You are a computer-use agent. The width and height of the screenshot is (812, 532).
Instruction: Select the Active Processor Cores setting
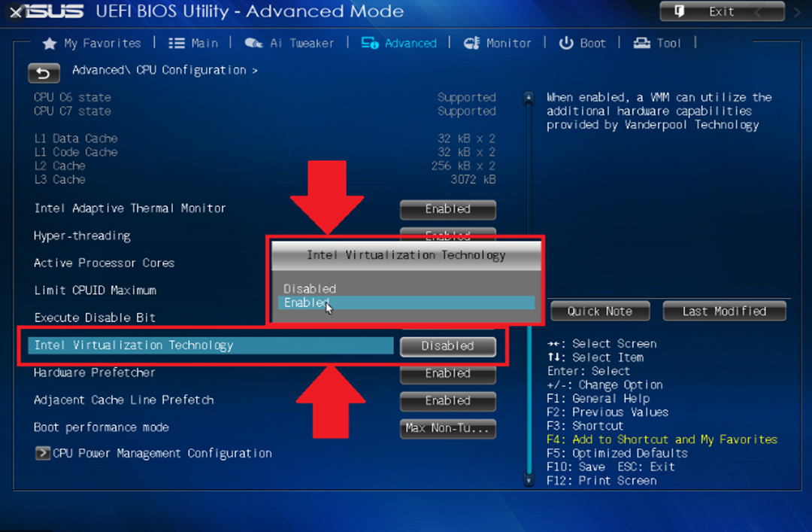coord(104,263)
